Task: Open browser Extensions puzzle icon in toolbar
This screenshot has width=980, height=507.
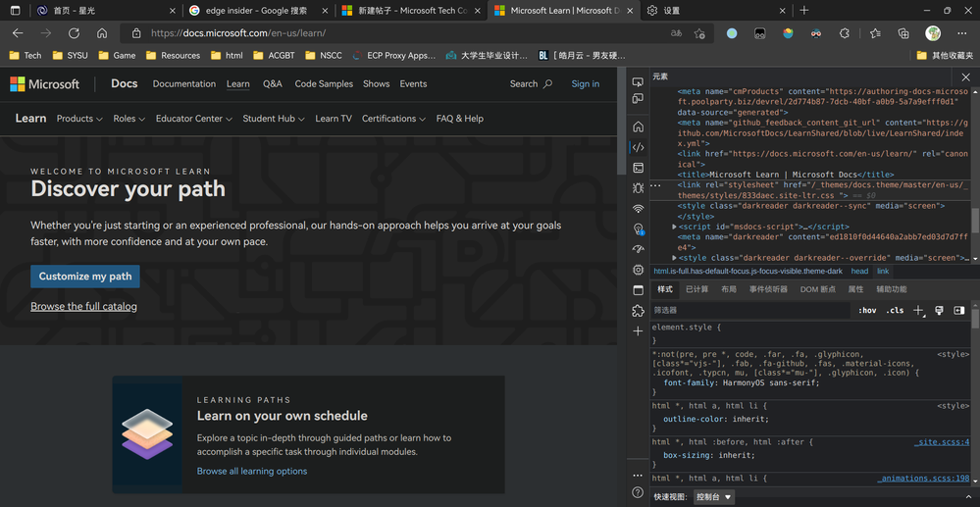Action: [845, 33]
